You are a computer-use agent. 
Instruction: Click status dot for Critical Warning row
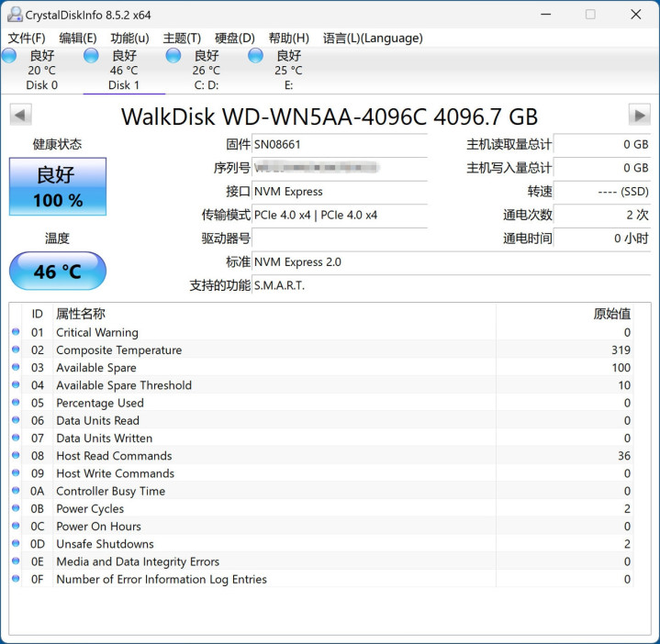click(x=16, y=332)
